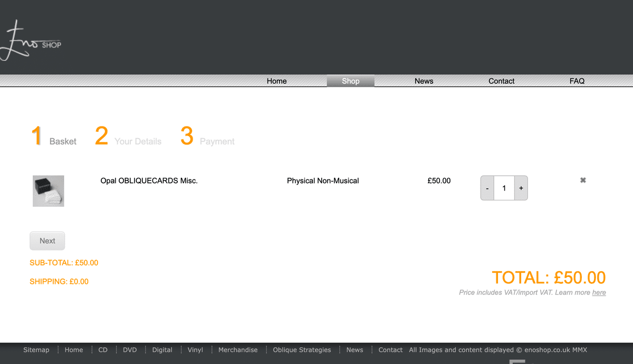Open the Shop menu tab
The height and width of the screenshot is (364, 633).
point(351,81)
